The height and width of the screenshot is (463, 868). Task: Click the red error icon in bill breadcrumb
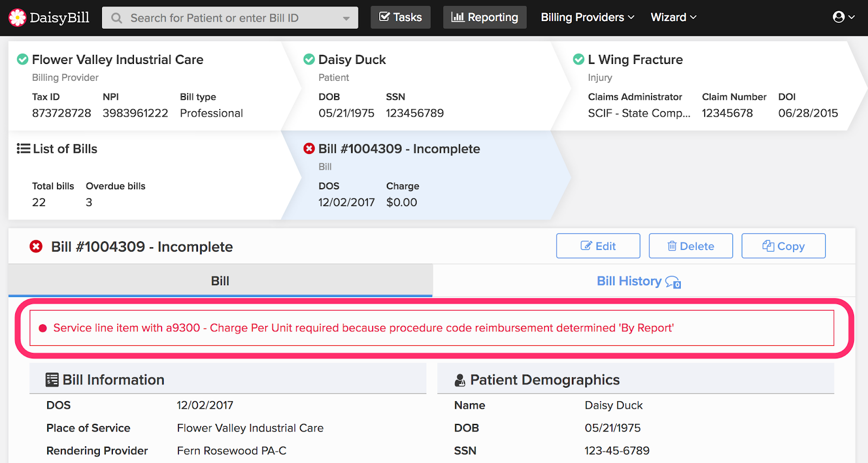click(x=309, y=149)
